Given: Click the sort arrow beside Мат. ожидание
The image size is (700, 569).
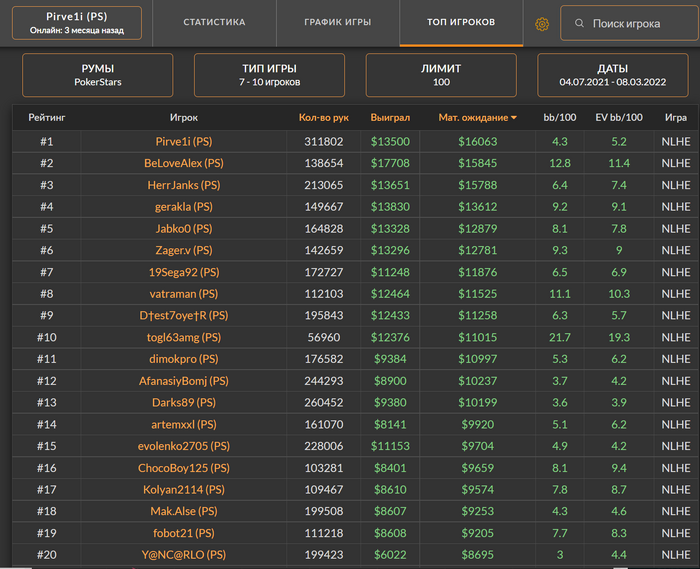Looking at the screenshot, I should pos(514,118).
